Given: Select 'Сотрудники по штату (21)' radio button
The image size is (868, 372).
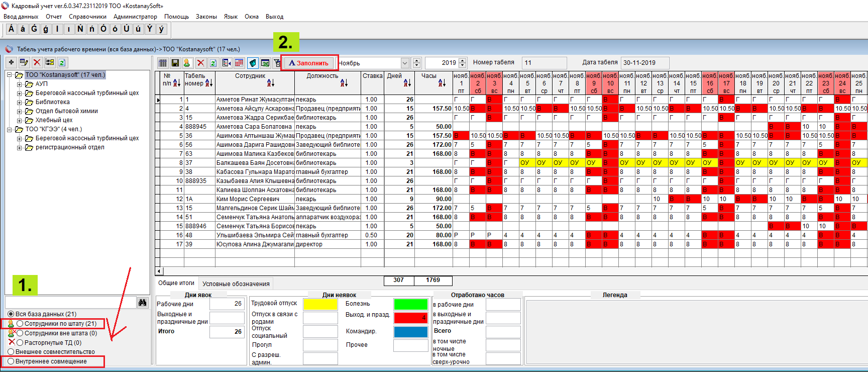Looking at the screenshot, I should point(20,324).
